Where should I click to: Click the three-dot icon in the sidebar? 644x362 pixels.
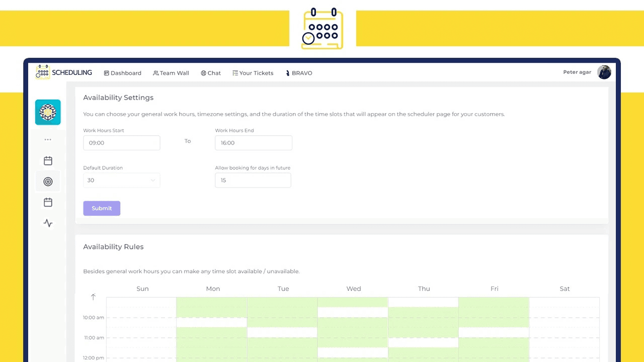[48, 139]
